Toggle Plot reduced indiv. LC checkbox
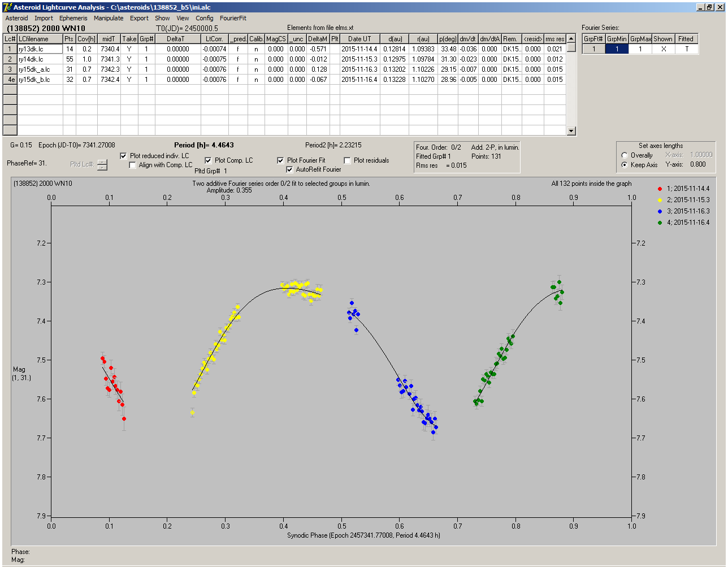Screen dimensions: 728x567 point(124,156)
